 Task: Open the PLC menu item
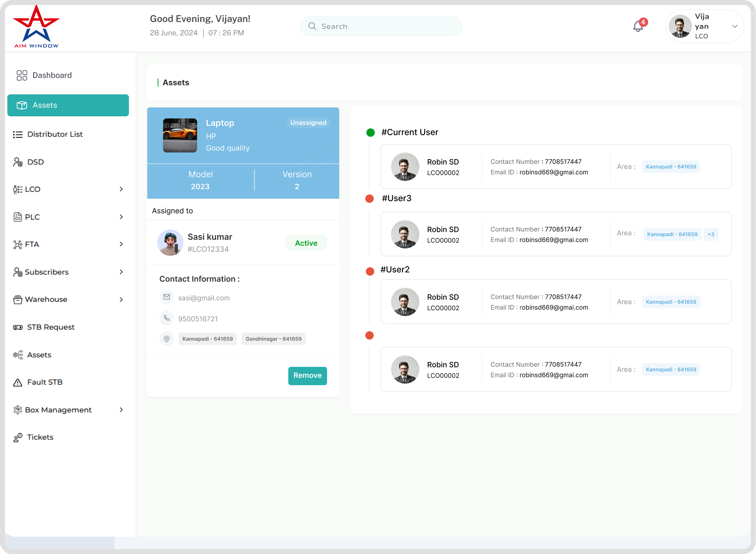[33, 217]
